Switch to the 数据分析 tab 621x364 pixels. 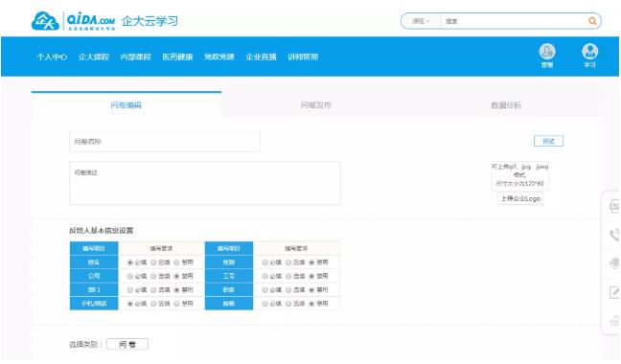[x=506, y=104]
